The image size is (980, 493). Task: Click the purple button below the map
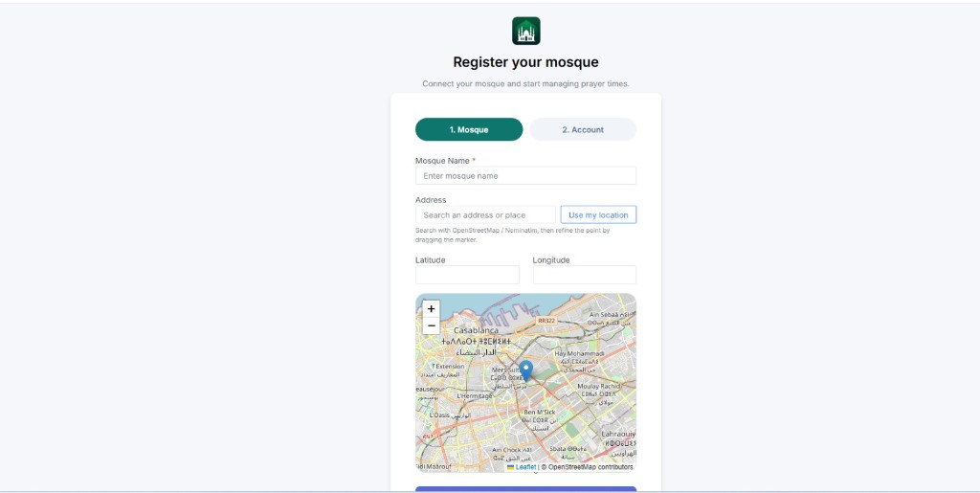pyautogui.click(x=525, y=489)
